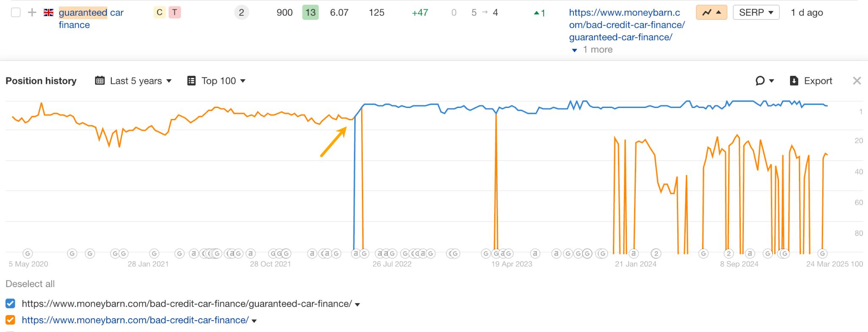Open the guaranteed car finance keyword link
Image resolution: width=868 pixels, height=332 pixels.
pyautogui.click(x=91, y=18)
